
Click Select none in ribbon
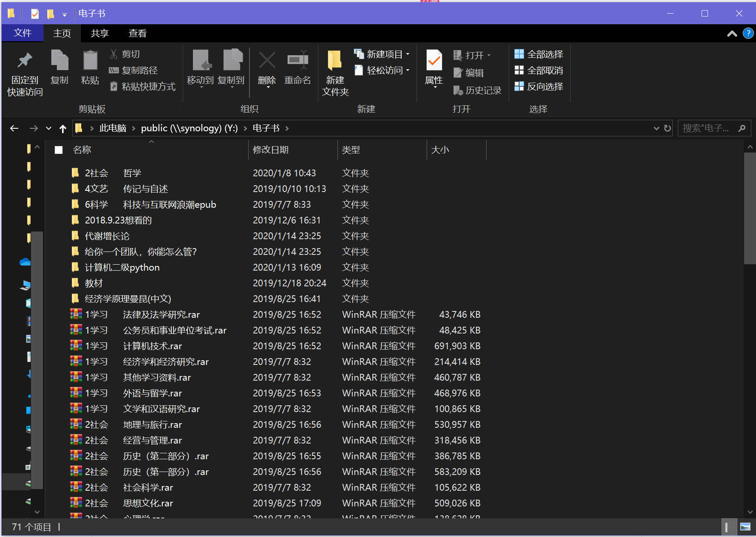pyautogui.click(x=538, y=70)
